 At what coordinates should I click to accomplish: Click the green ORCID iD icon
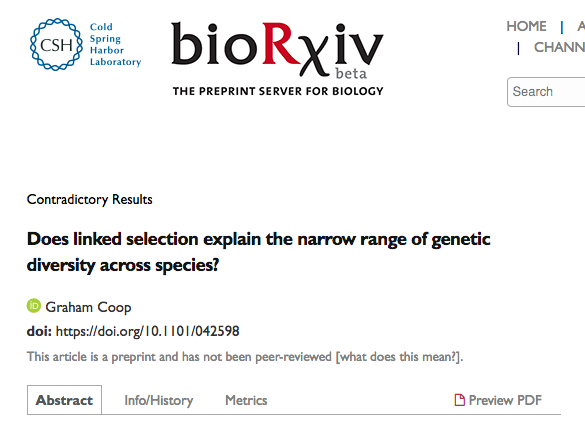(x=34, y=306)
